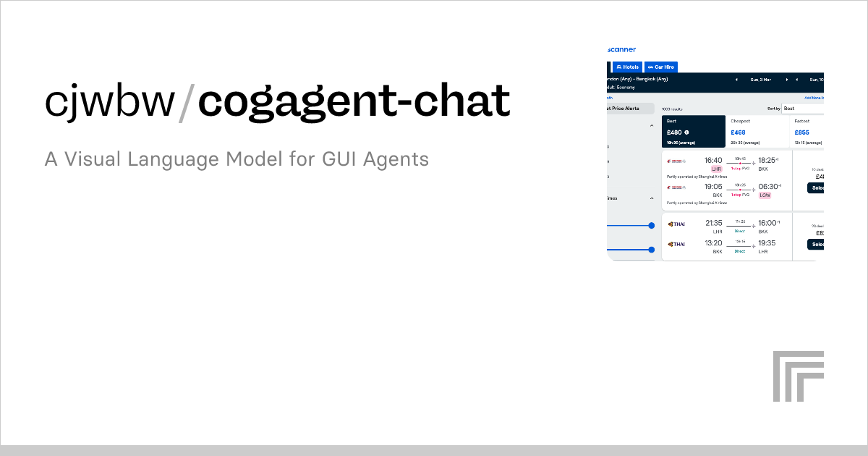Open the Hotels tab with bed icon
868x456 pixels.
click(627, 67)
